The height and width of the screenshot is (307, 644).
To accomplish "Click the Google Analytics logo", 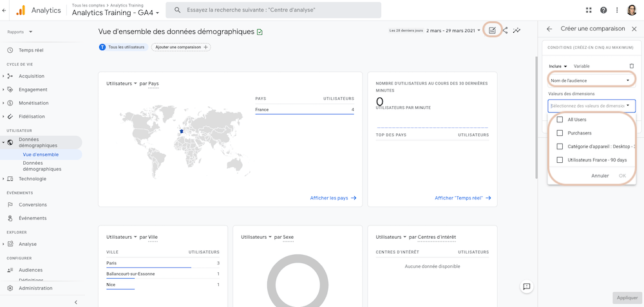I will coord(21,10).
